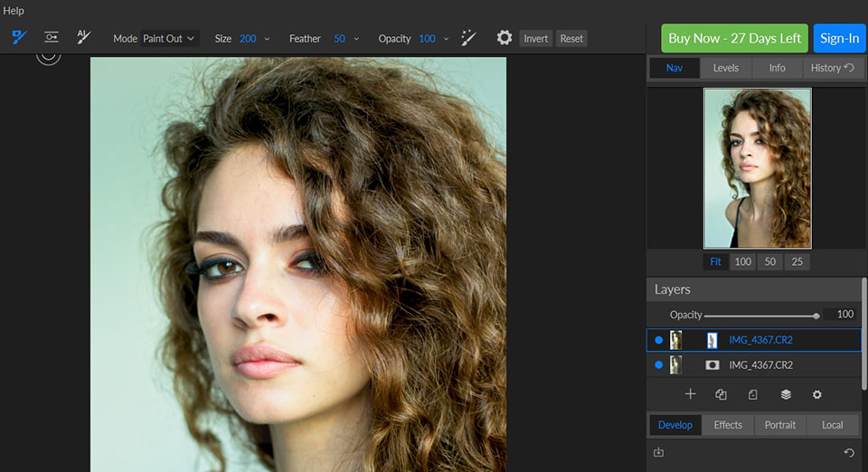This screenshot has height=472, width=868.
Task: Open the Local adjustments tab
Action: (833, 425)
